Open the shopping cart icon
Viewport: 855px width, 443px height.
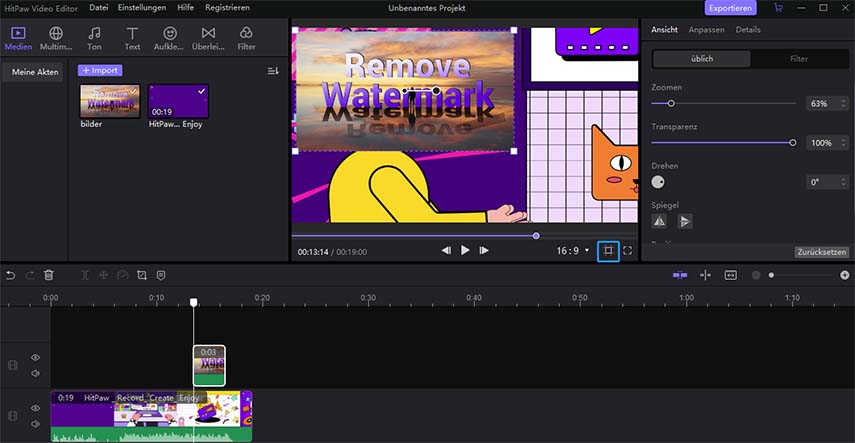click(x=779, y=8)
